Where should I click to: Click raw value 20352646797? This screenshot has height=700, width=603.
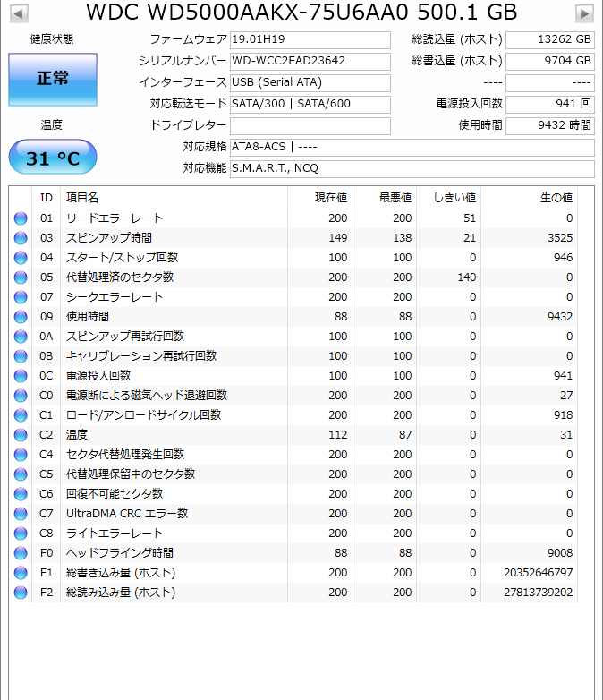point(538,573)
